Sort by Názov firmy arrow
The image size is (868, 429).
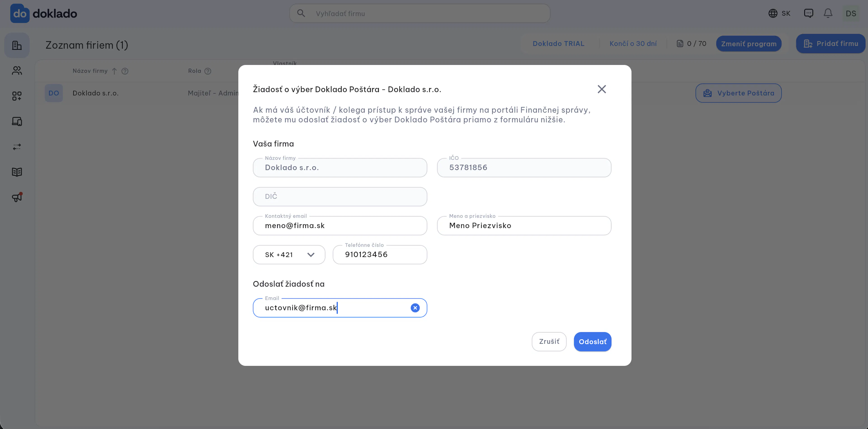tap(114, 71)
